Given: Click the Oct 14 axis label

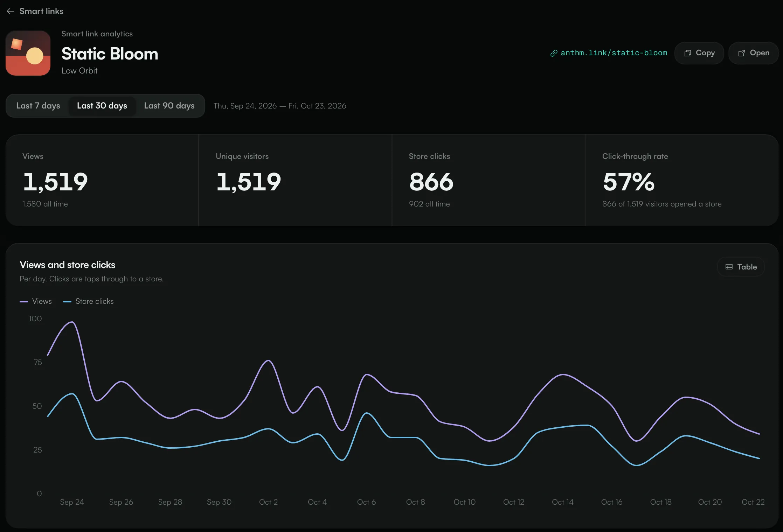Looking at the screenshot, I should click(563, 502).
